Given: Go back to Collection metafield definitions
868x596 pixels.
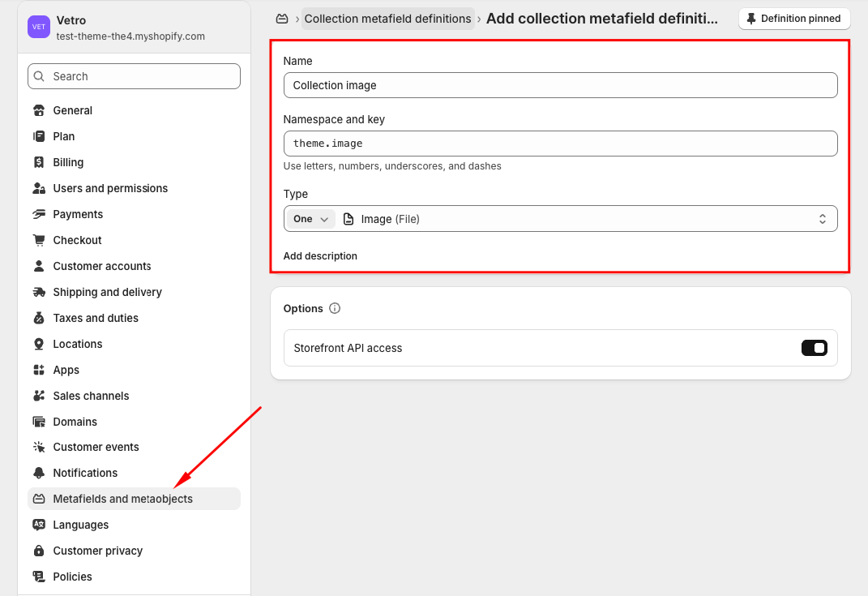Looking at the screenshot, I should tap(387, 19).
